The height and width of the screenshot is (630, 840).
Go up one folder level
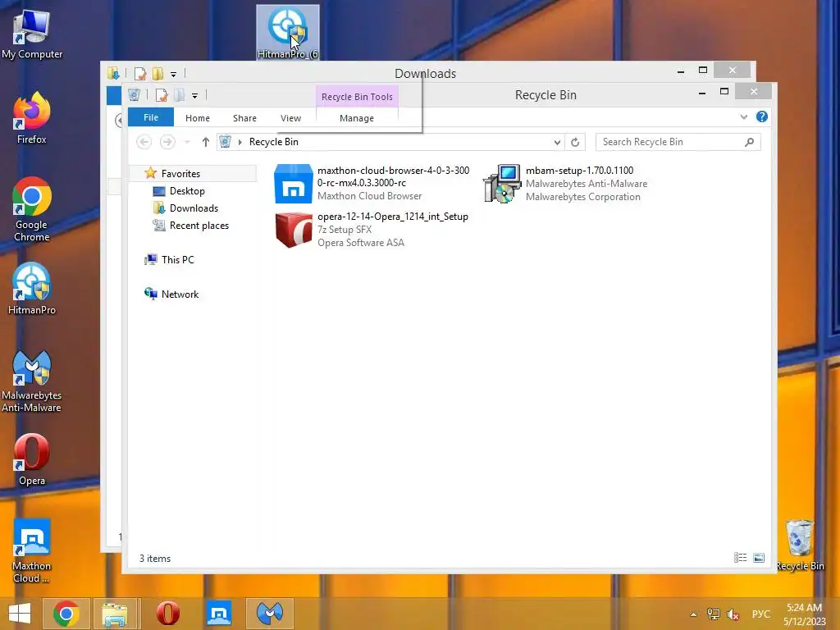205,142
